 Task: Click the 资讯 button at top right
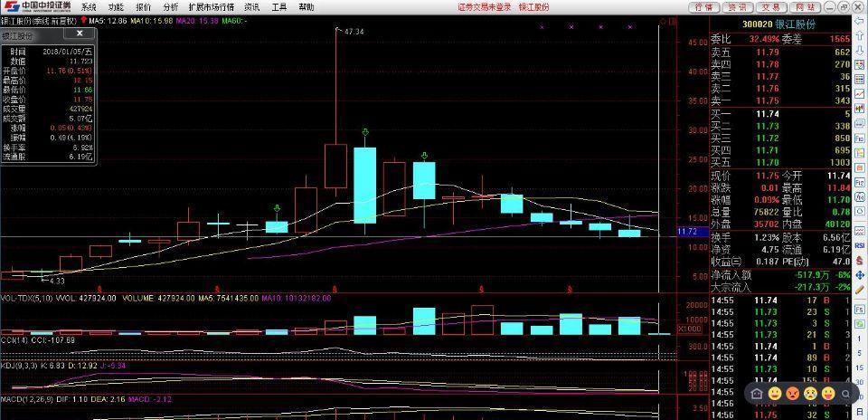(x=738, y=7)
